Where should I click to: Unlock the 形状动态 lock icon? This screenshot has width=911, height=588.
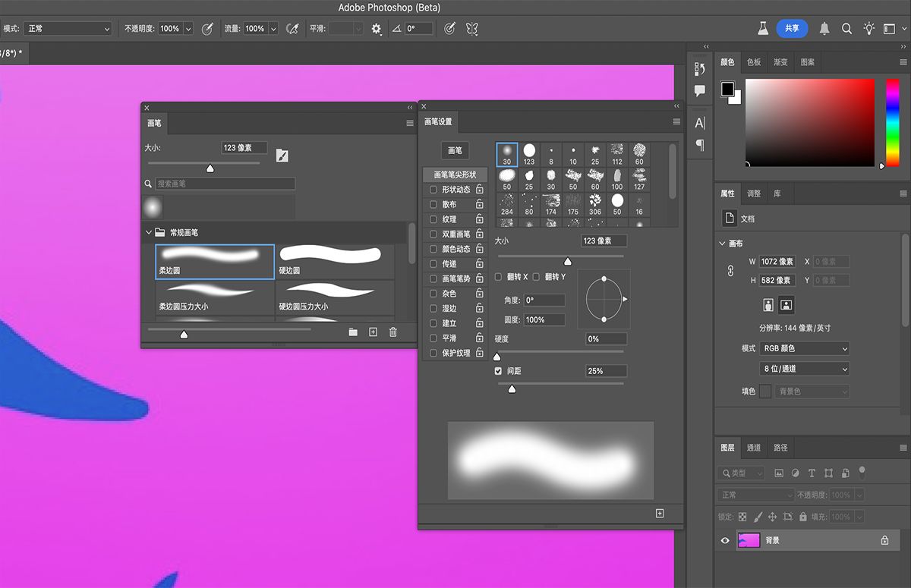point(480,190)
